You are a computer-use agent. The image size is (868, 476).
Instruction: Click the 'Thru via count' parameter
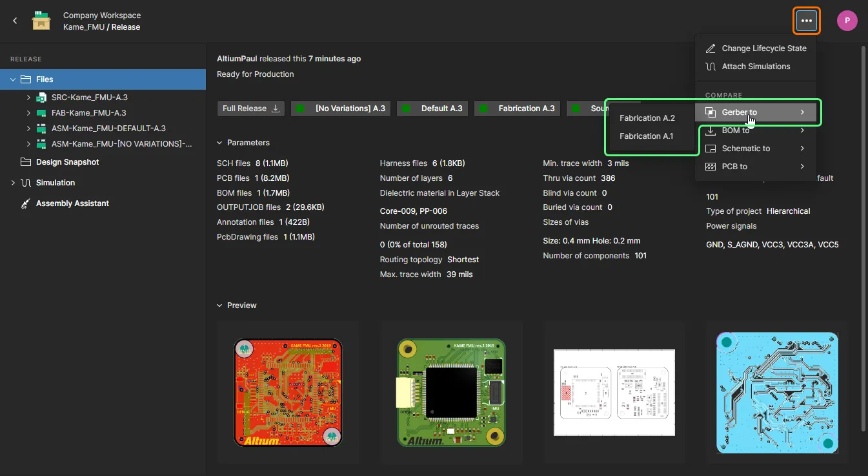pos(580,178)
